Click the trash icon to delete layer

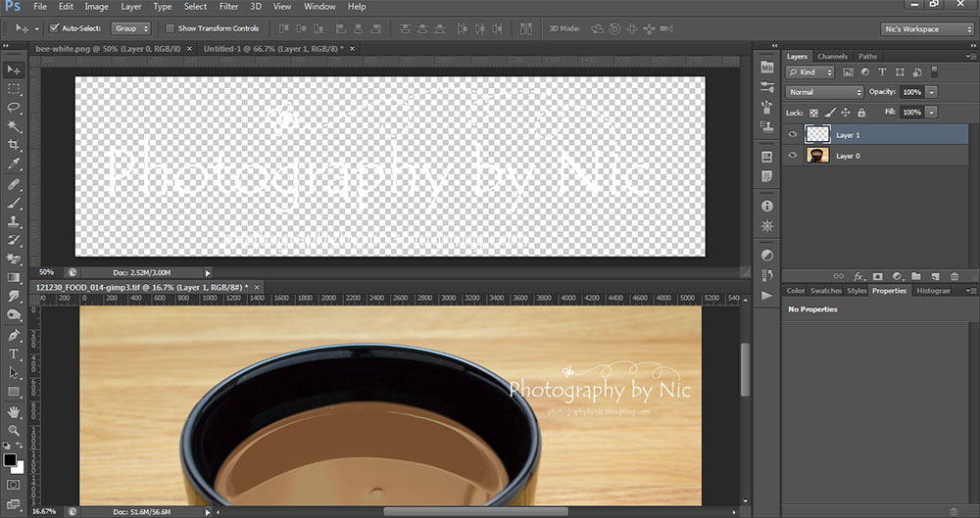[954, 277]
